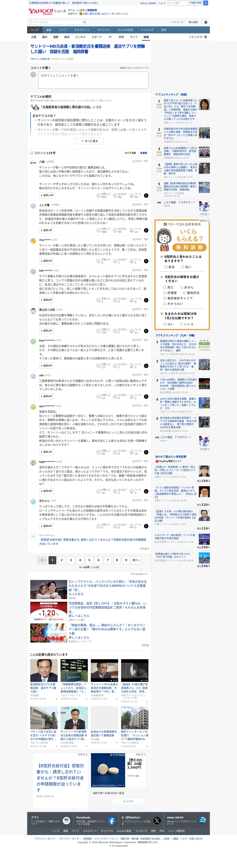Expand replies under ayz********'s comment
The image size is (237, 868).
(46, 452)
